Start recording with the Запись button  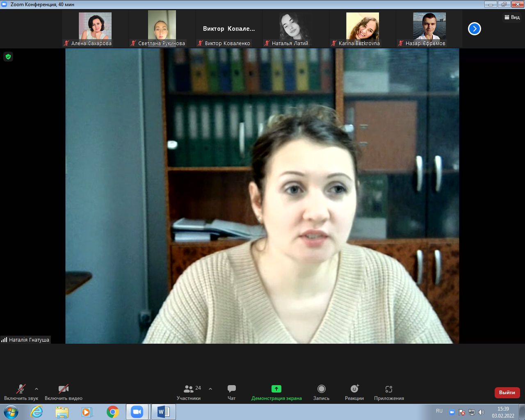point(321,392)
